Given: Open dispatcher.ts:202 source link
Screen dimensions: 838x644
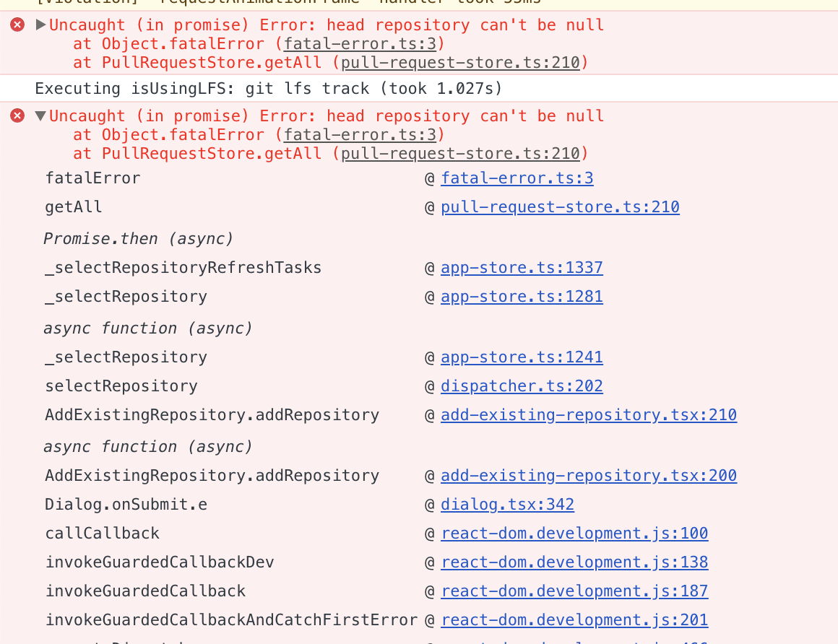Looking at the screenshot, I should click(522, 386).
